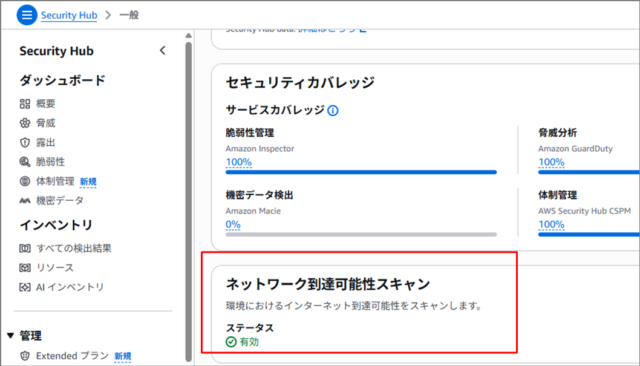
Task: Click the sidebar vertical scrollbar
Action: point(188,202)
